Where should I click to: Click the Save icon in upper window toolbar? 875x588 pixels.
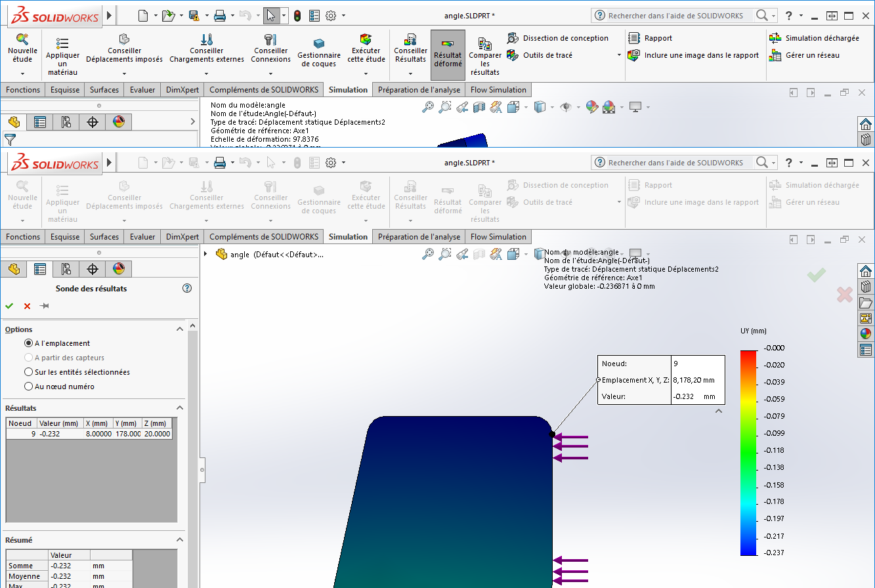click(x=194, y=16)
